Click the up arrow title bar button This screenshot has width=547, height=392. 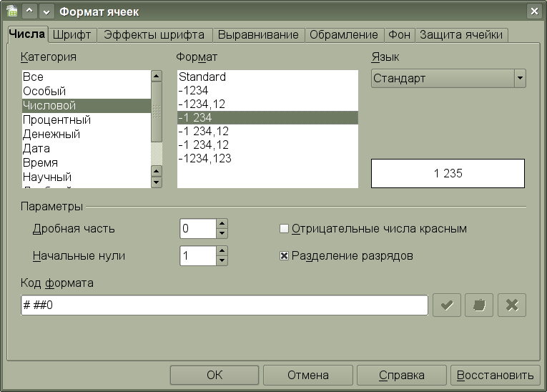point(30,11)
